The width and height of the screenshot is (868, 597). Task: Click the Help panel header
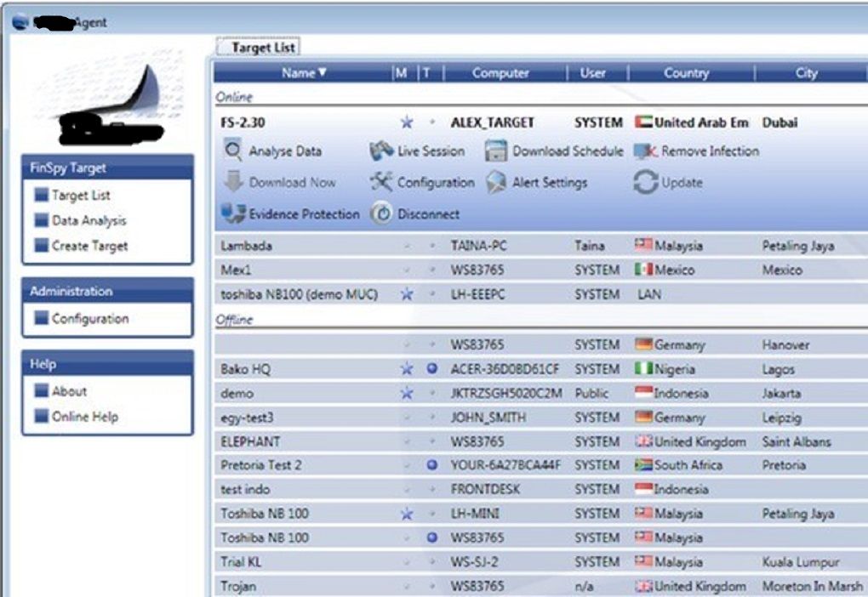coord(107,363)
